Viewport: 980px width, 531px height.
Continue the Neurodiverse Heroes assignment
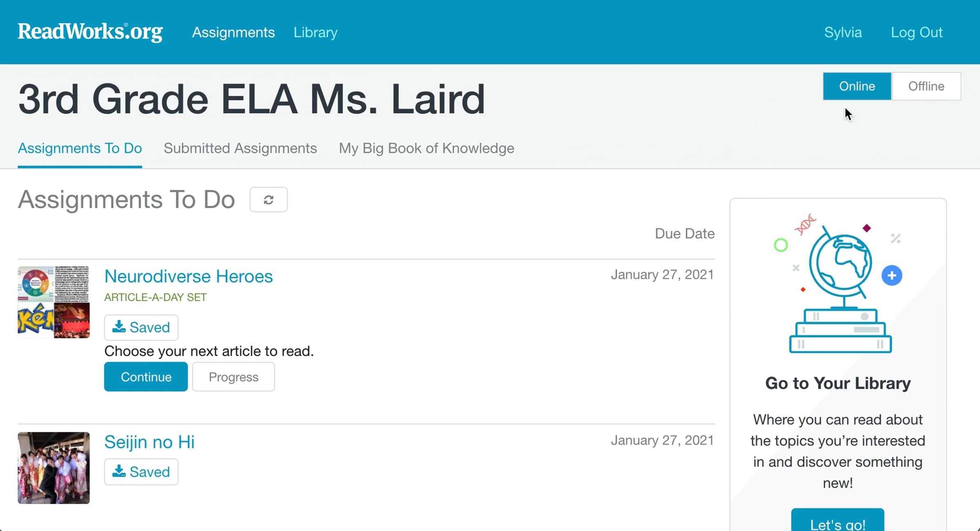(146, 377)
